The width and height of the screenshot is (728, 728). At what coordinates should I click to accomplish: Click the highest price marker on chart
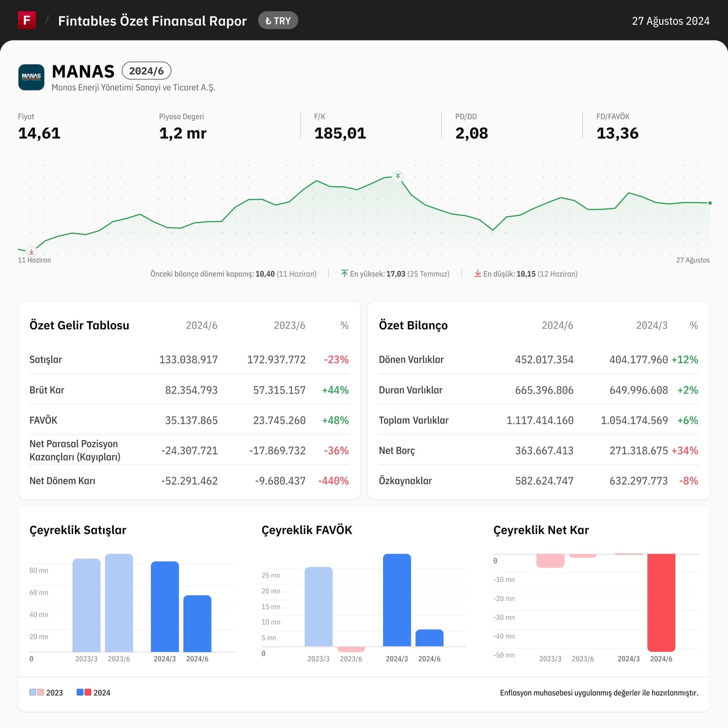click(x=398, y=176)
